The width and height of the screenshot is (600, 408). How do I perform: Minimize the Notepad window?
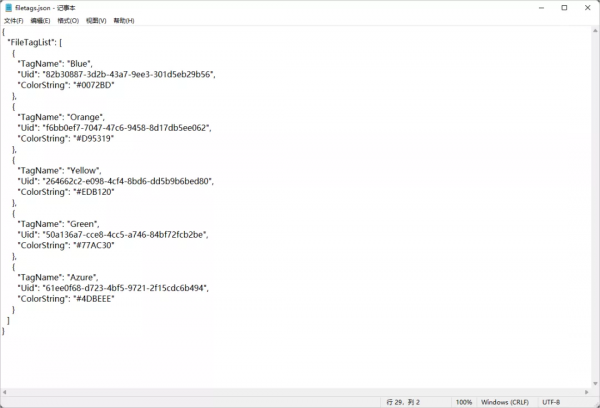point(541,8)
